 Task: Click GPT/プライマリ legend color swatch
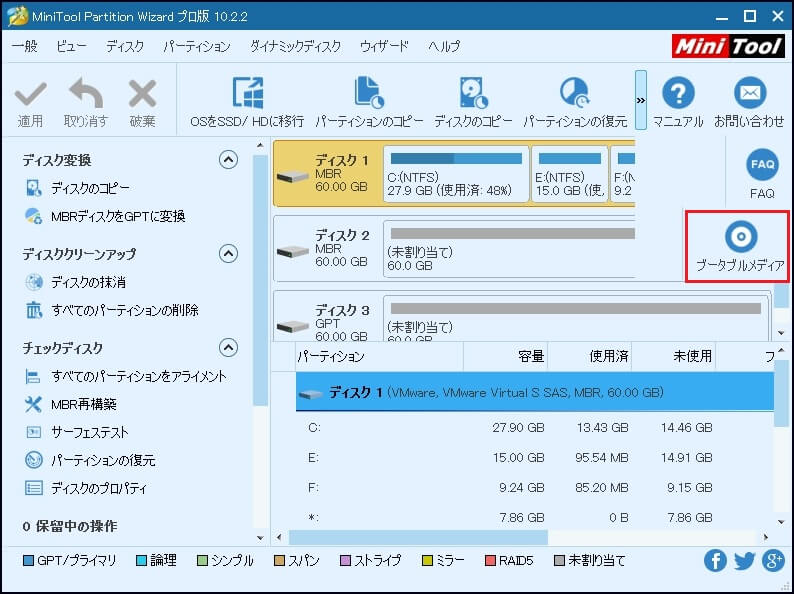click(x=28, y=561)
